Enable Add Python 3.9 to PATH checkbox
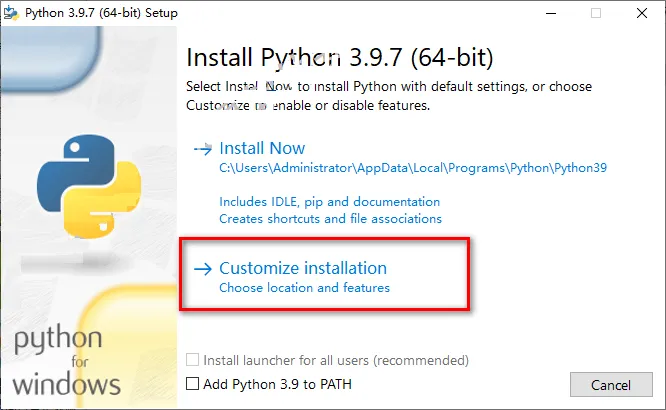The height and width of the screenshot is (410, 666). (x=192, y=384)
